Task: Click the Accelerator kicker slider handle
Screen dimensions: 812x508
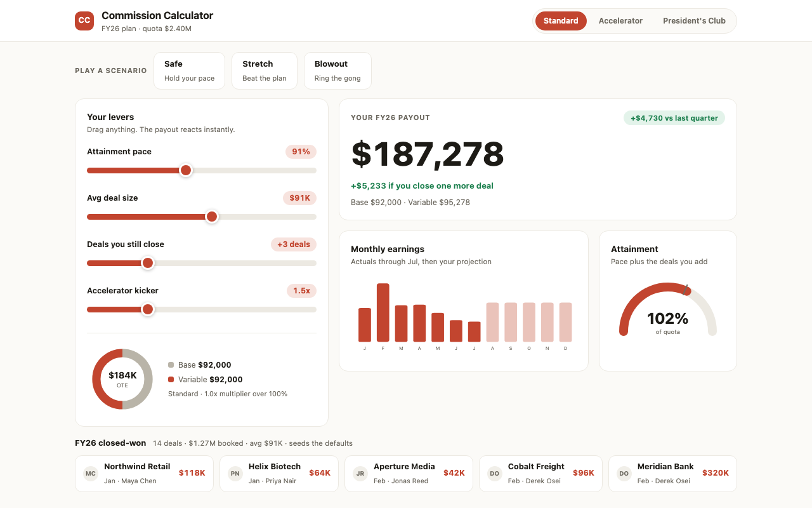Action: tap(148, 309)
